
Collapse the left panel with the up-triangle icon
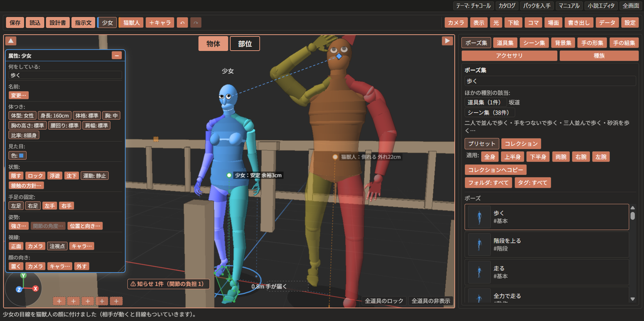pyautogui.click(x=11, y=41)
